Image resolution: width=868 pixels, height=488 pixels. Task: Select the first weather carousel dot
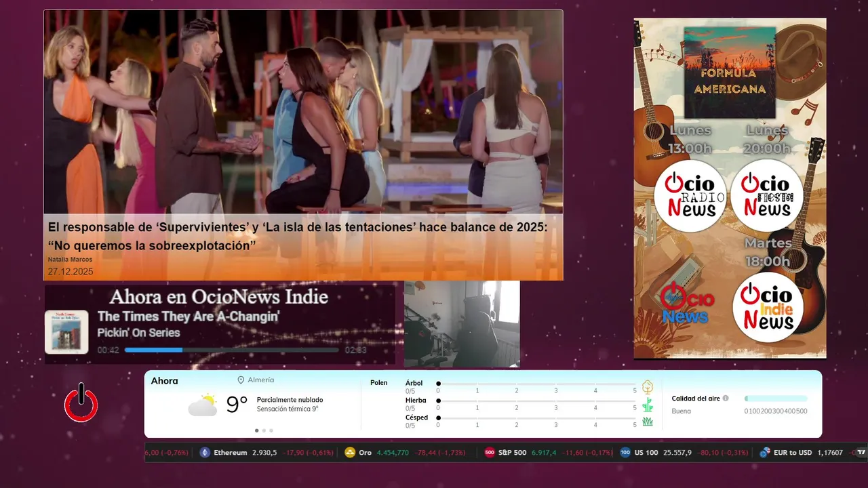256,430
